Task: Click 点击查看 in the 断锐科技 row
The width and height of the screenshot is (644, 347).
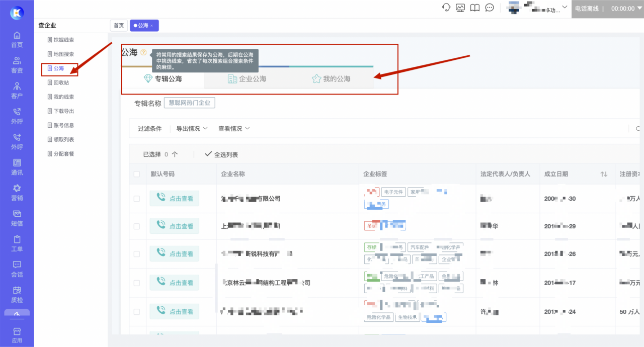Action: 175,254
